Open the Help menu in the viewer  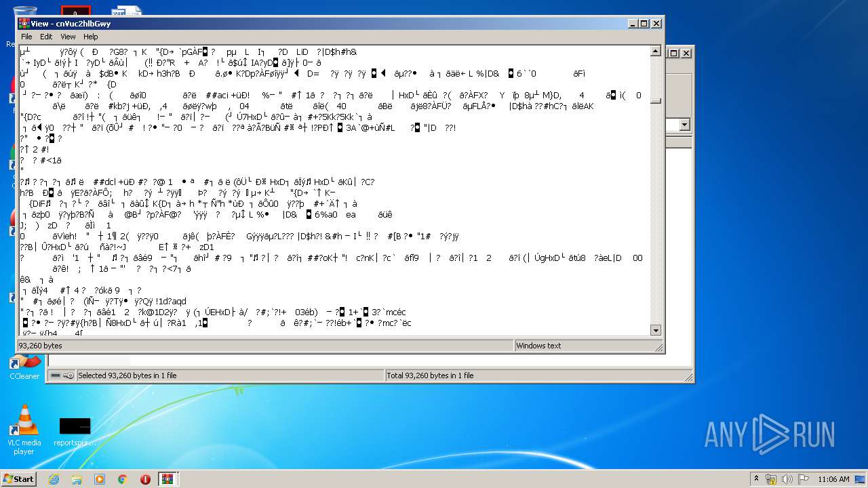(x=90, y=37)
